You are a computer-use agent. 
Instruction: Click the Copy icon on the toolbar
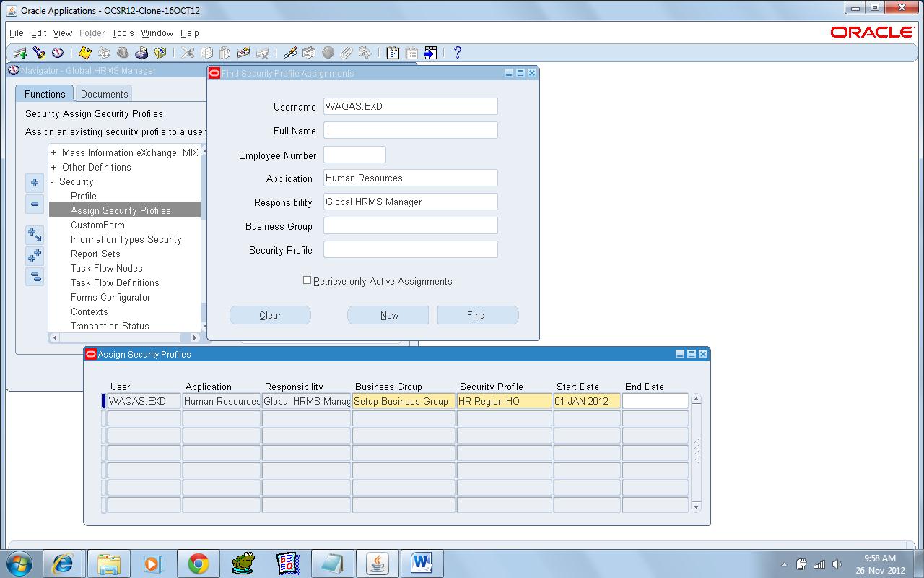207,52
